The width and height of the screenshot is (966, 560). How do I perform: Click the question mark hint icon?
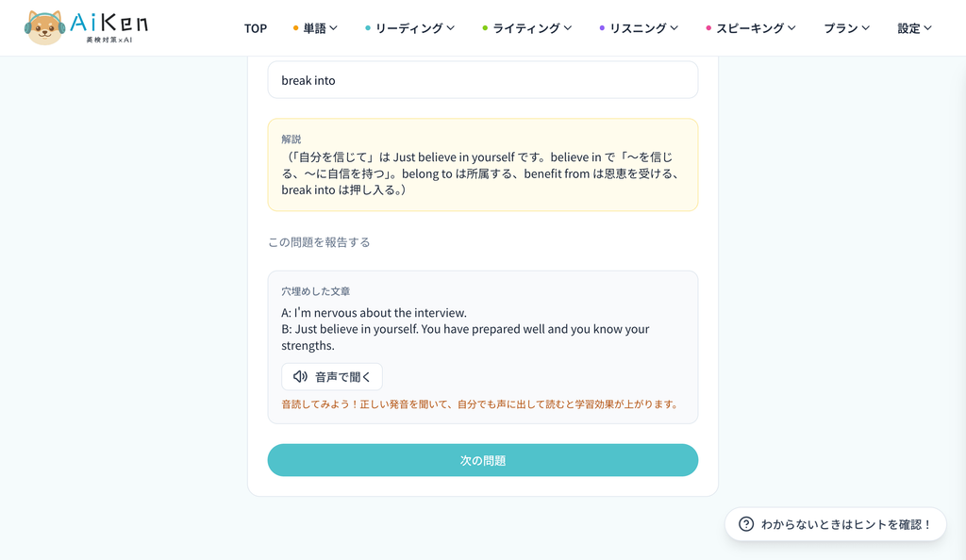tap(746, 524)
